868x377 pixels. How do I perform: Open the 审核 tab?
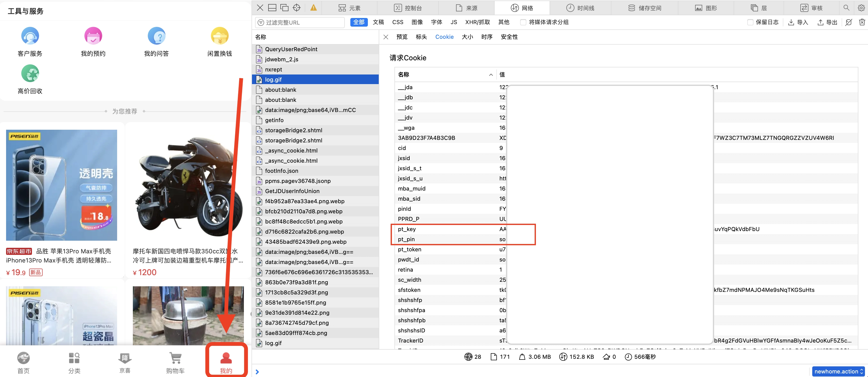point(811,8)
